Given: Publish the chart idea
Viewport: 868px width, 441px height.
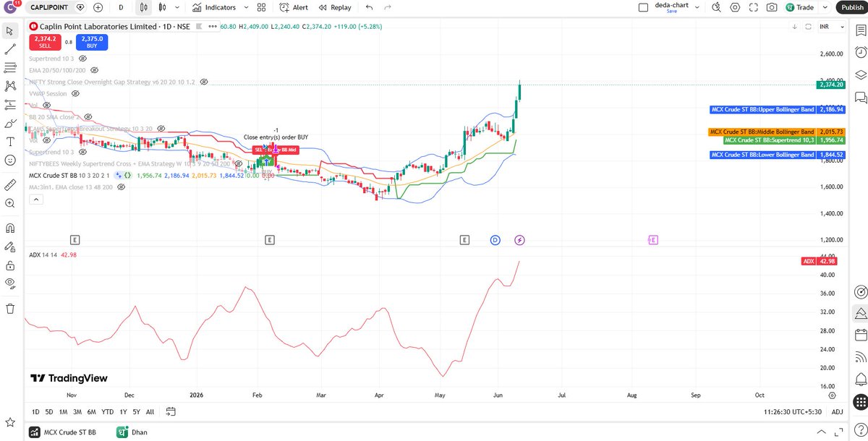Looking at the screenshot, I should [851, 7].
